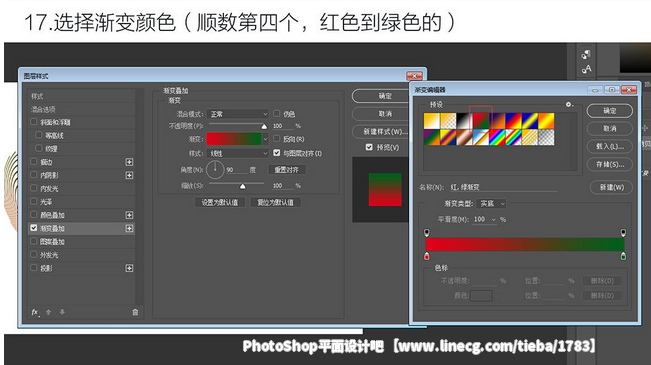651x365 pixels.
Task: Click 取消 (Cancel) in the Layer Style dialog
Action: (x=381, y=114)
